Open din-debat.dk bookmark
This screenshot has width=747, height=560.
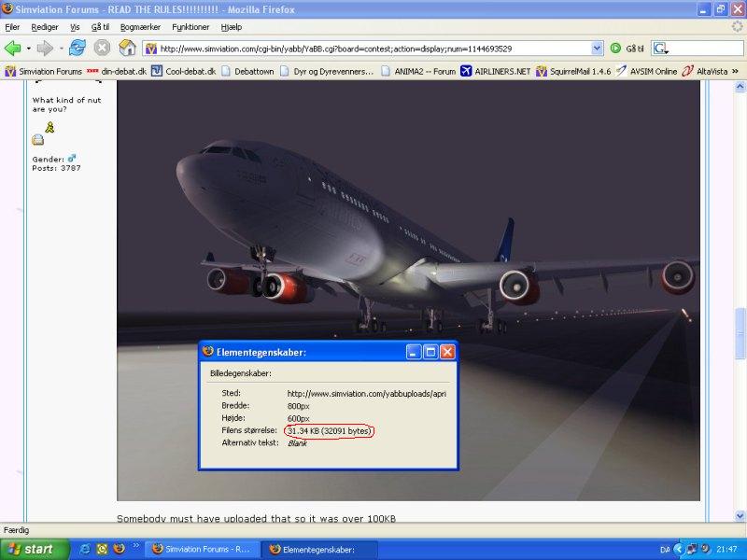tap(117, 72)
